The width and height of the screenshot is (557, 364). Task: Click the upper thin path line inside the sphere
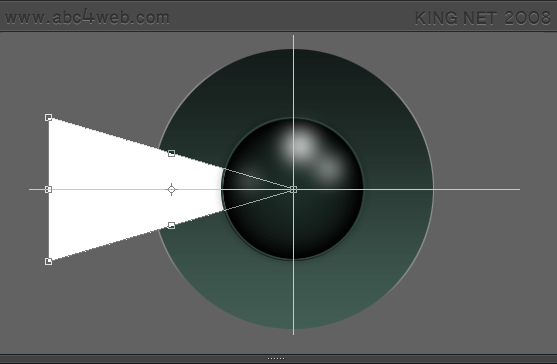click(259, 179)
